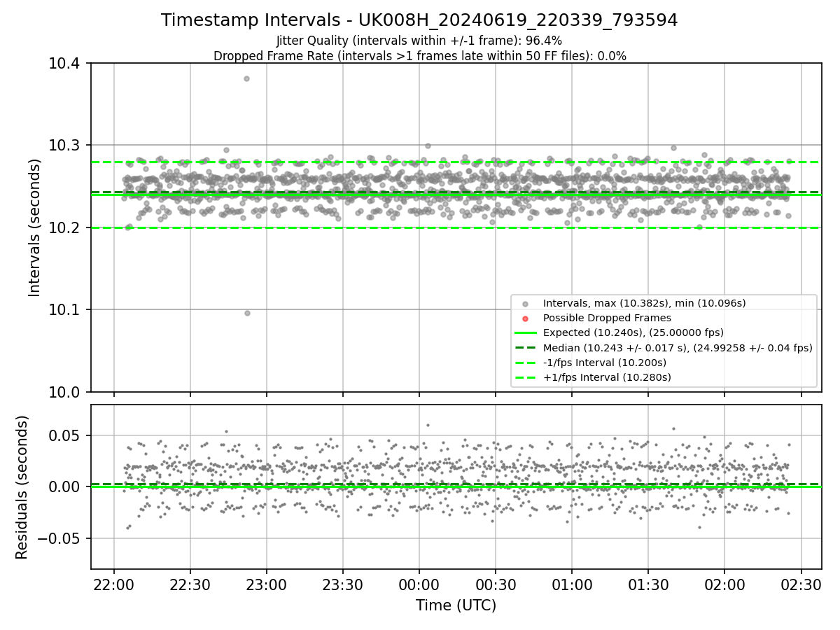Click the '00:00' time tick label

click(x=419, y=584)
